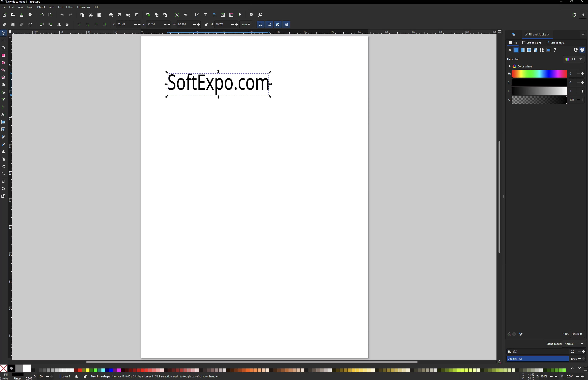588x380 pixels.
Task: Open the units dropdown showing mm
Action: point(246,24)
